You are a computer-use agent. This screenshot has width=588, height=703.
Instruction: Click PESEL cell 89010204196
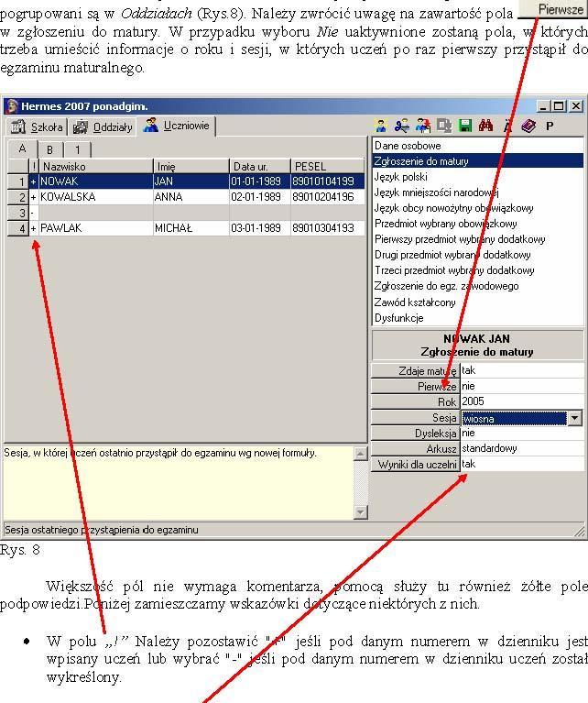328,197
